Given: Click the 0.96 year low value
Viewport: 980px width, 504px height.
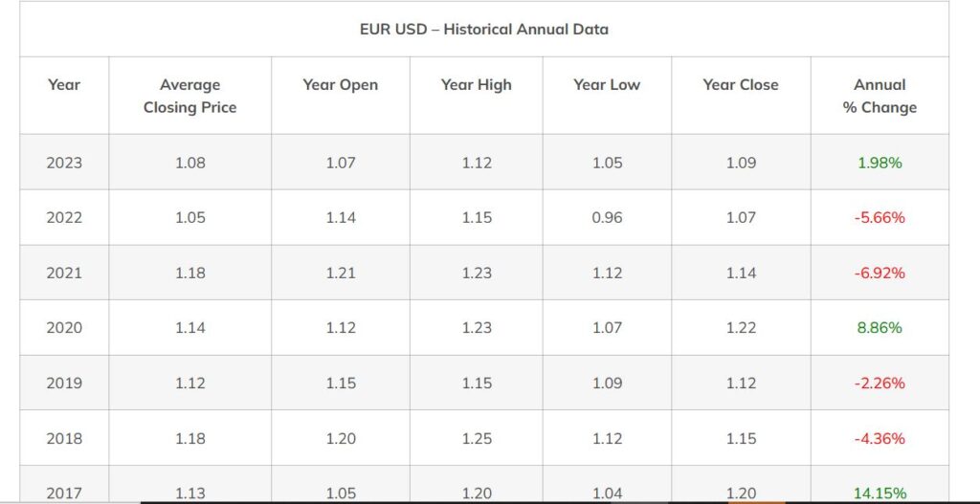Looking at the screenshot, I should [x=607, y=217].
